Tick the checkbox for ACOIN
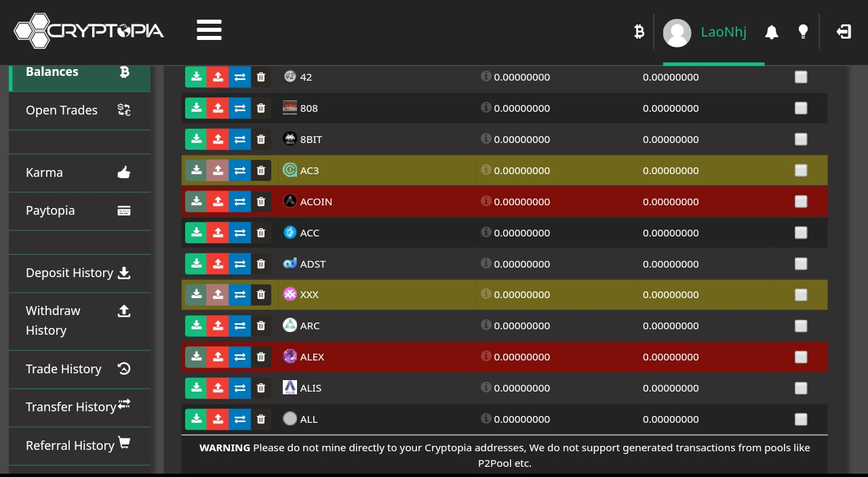Screen dimensions: 868x477 (x=801, y=202)
